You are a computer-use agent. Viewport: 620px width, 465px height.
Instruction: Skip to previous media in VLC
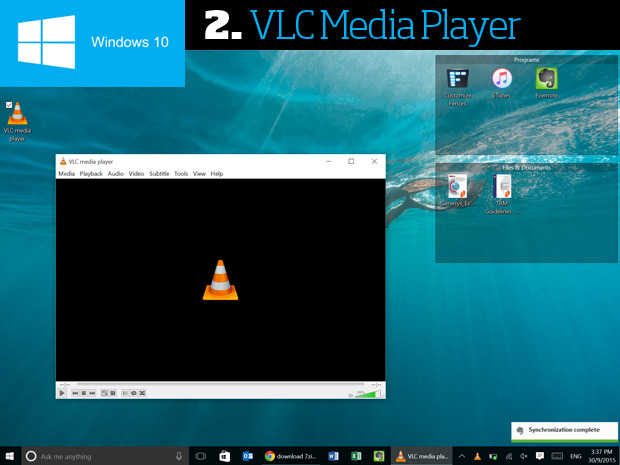[75, 393]
